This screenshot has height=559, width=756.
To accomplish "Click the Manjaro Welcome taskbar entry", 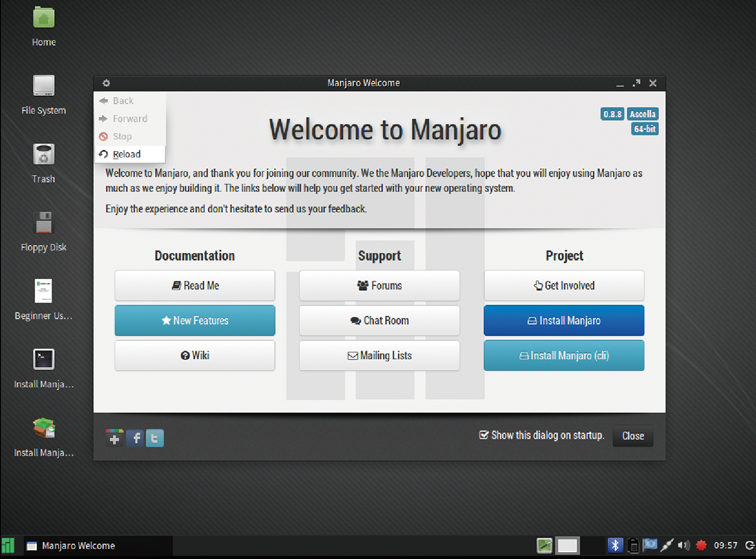I will click(x=71, y=546).
